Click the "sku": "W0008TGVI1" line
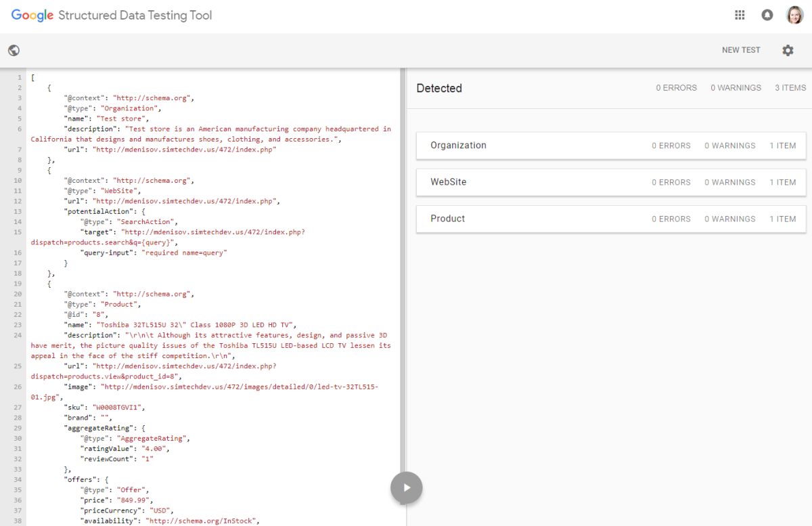Image resolution: width=812 pixels, height=526 pixels. [x=104, y=408]
